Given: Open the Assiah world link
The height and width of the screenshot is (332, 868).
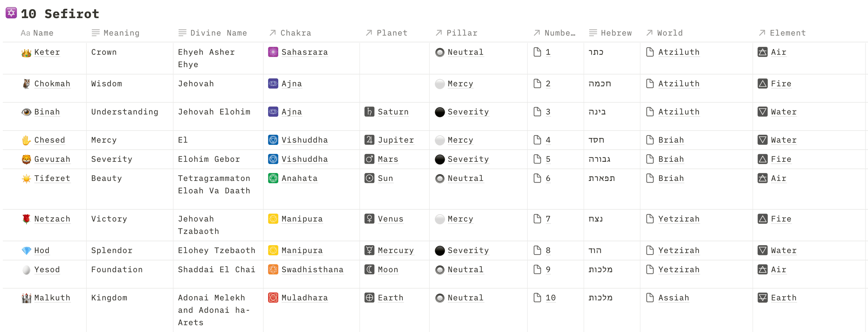Looking at the screenshot, I should point(673,298).
